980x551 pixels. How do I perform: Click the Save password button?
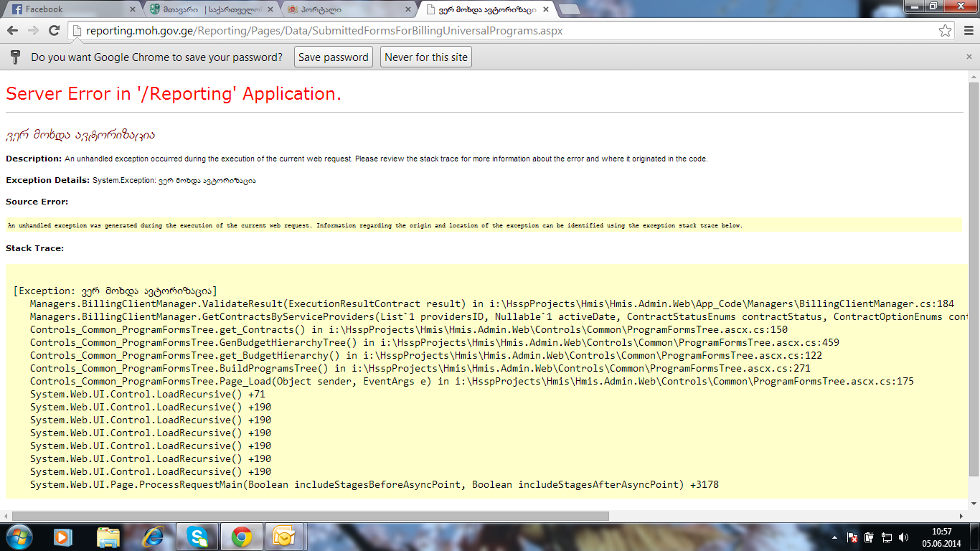pyautogui.click(x=333, y=57)
